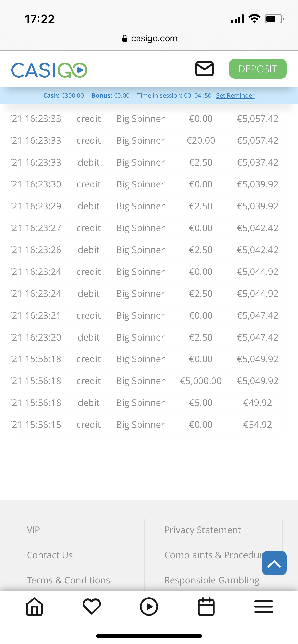
Task: Tap the home icon in bottom bar
Action: (x=34, y=607)
